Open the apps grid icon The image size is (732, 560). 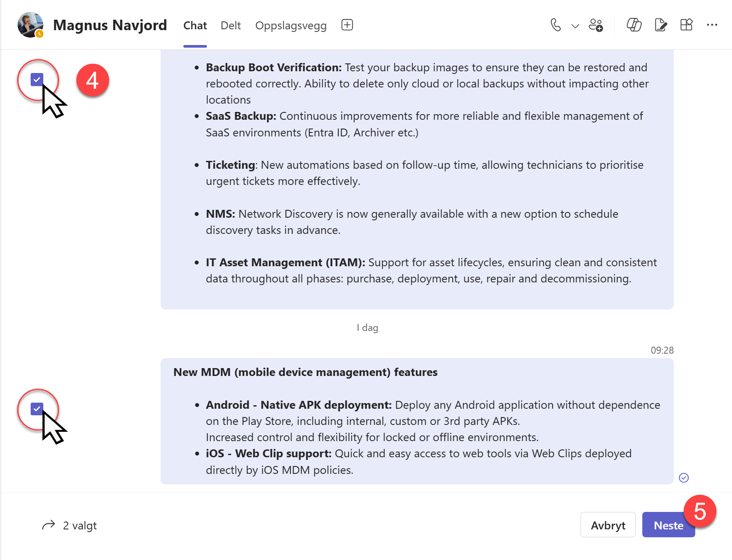686,25
